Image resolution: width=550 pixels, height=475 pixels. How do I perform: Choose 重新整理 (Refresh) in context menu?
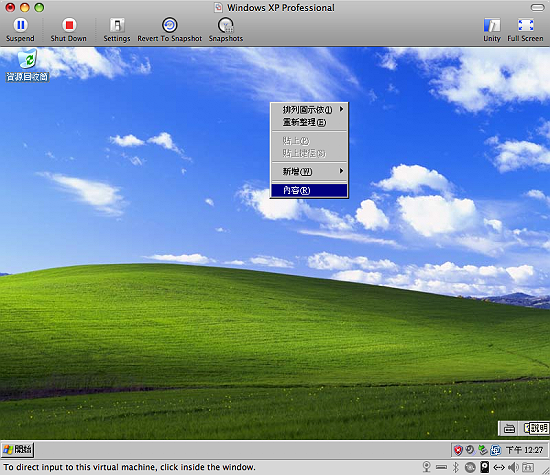[x=309, y=122]
